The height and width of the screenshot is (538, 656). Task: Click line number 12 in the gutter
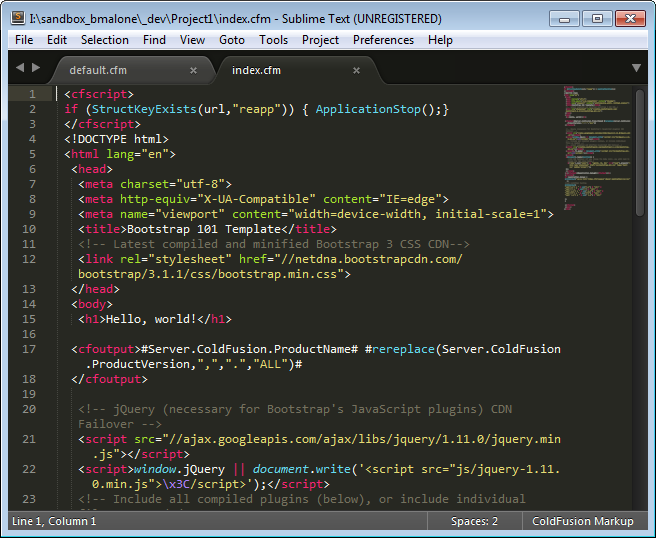29,259
